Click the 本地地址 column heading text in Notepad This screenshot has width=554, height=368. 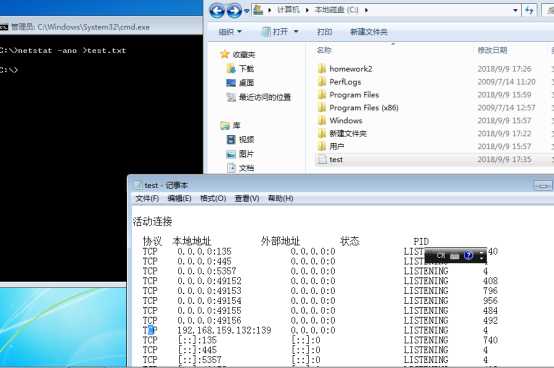tap(192, 241)
